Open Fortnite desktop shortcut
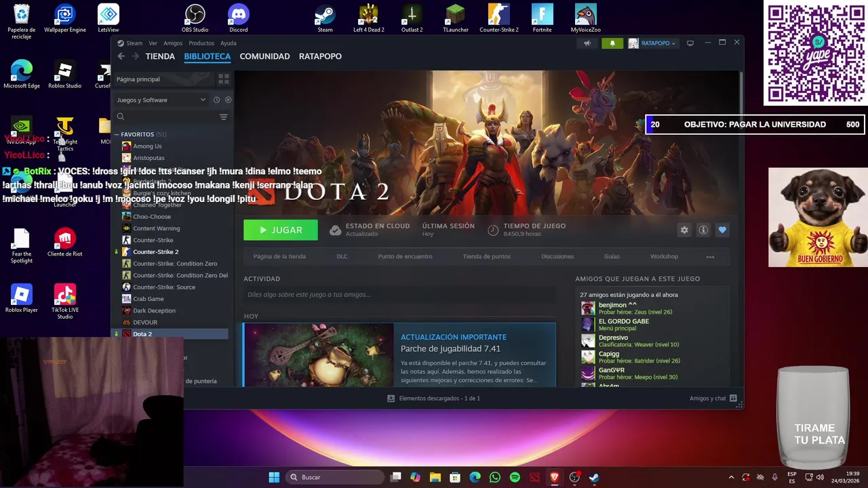 (x=542, y=18)
